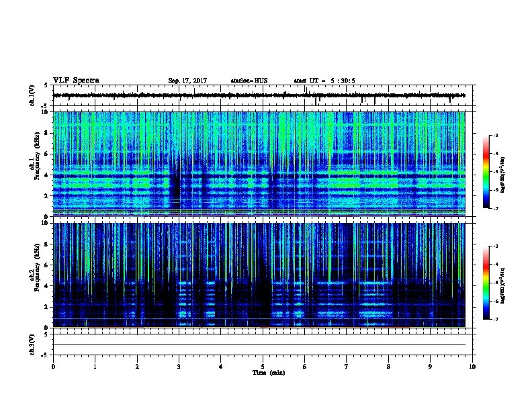
Task: Click the "ch.1(V)" waveform axis label
Action: (32, 95)
